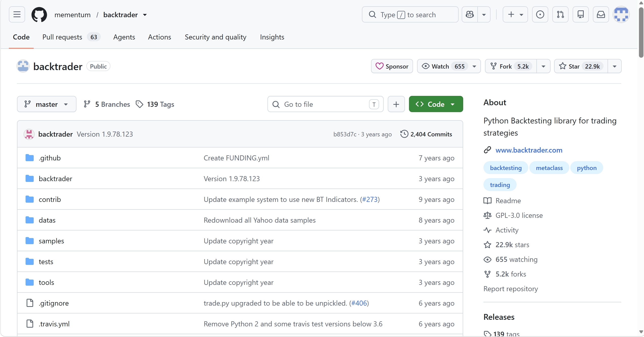This screenshot has height=337, width=644.
Task: Open the Create FUNDING.yml commit message
Action: 236,158
